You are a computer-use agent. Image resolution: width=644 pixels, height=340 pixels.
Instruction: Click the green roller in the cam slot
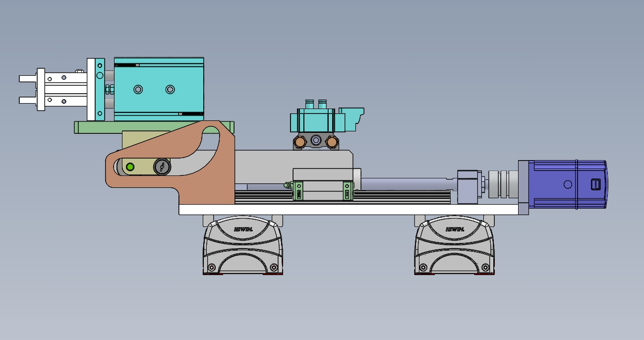click(x=130, y=167)
